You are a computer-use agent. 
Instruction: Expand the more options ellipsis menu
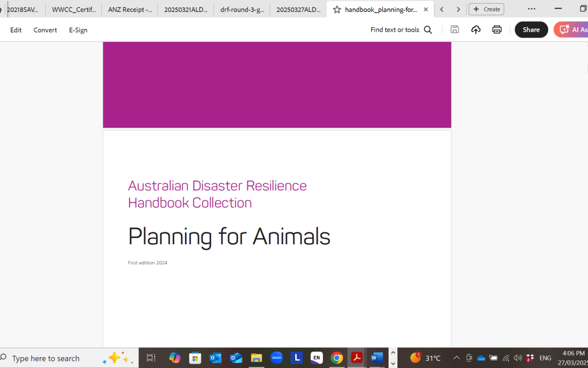(x=531, y=9)
